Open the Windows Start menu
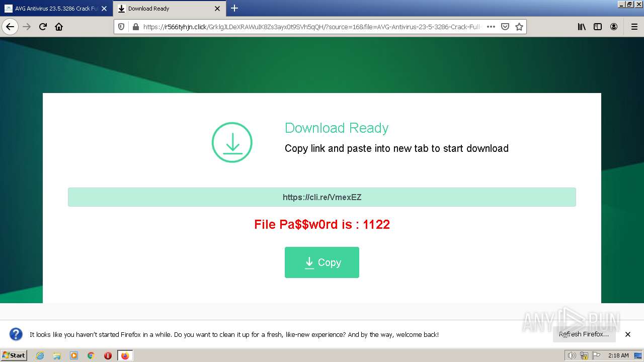 pyautogui.click(x=14, y=355)
